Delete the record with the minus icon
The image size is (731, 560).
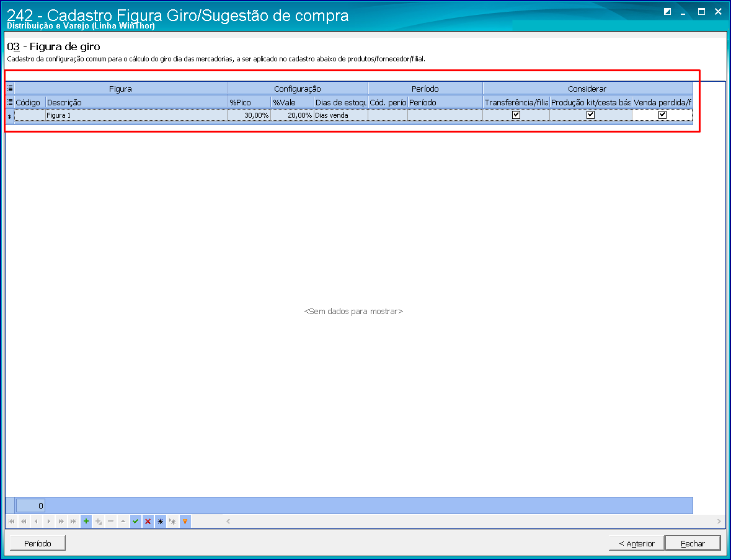[111, 522]
